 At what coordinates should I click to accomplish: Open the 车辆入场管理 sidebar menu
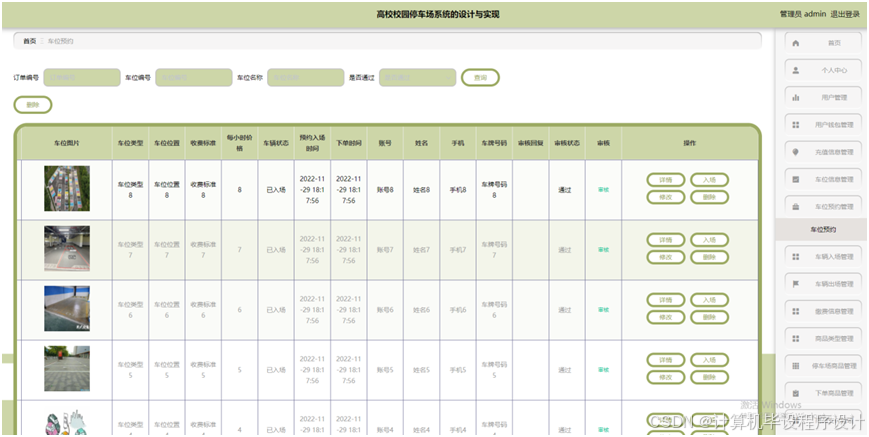[x=823, y=257]
